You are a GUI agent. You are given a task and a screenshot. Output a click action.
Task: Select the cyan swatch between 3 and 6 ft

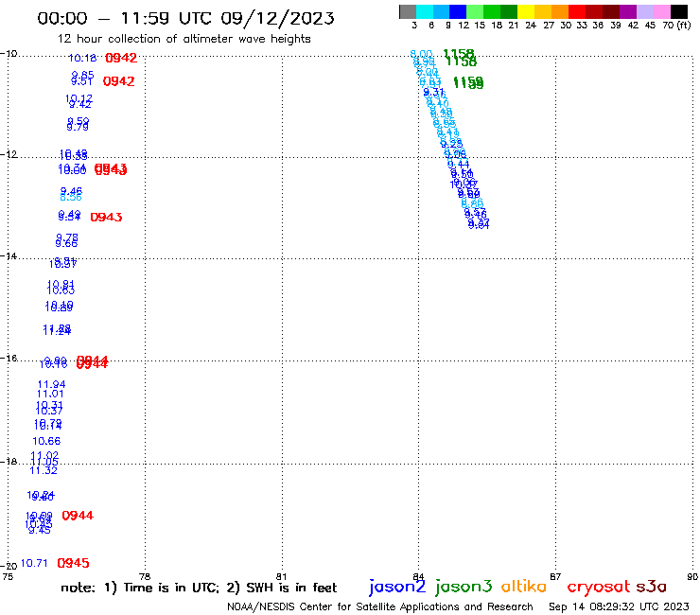coord(425,11)
